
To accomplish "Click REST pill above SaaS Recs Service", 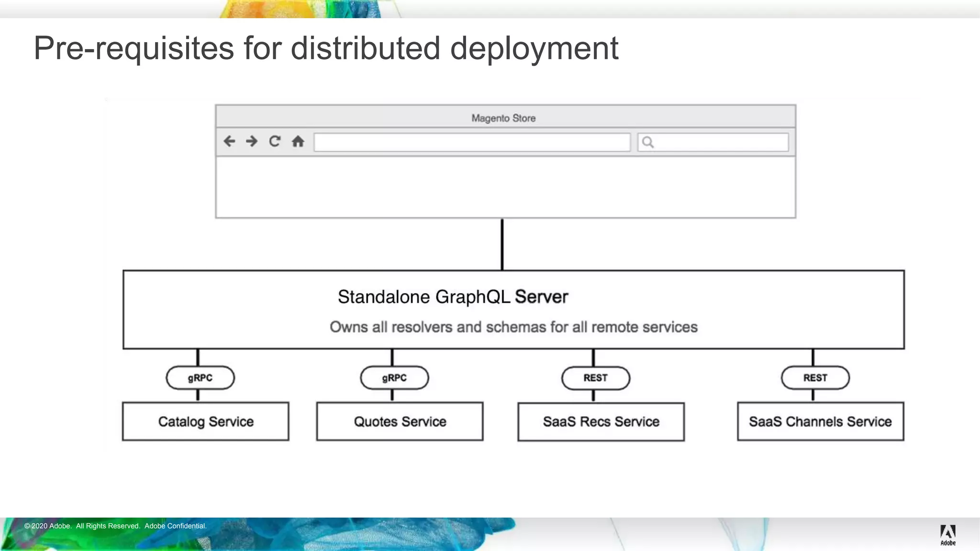I will [595, 378].
